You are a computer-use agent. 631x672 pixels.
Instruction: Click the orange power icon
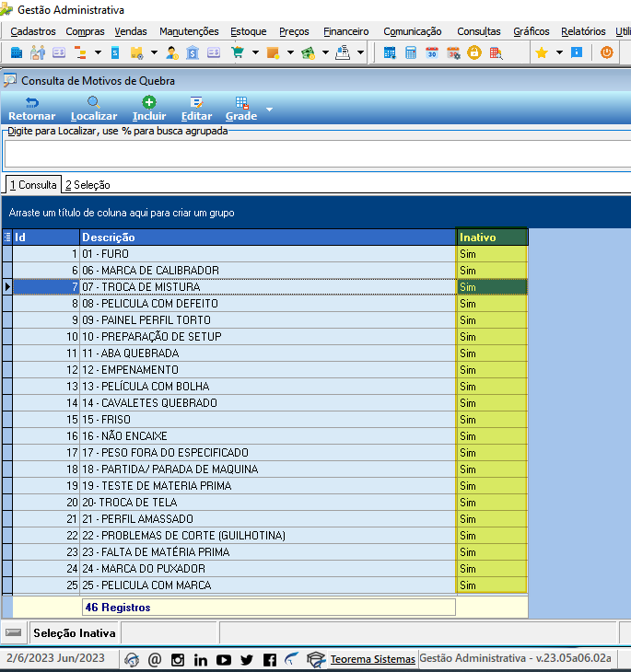[606, 52]
